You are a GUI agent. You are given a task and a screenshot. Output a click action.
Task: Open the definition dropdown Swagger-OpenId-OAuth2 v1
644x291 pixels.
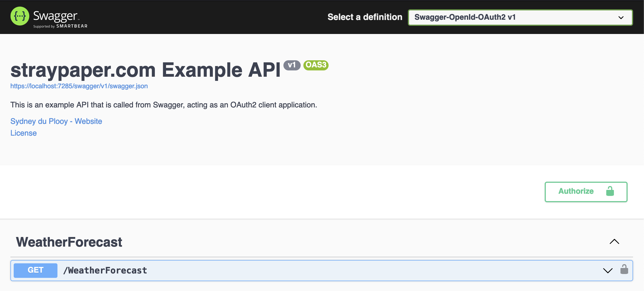[520, 17]
